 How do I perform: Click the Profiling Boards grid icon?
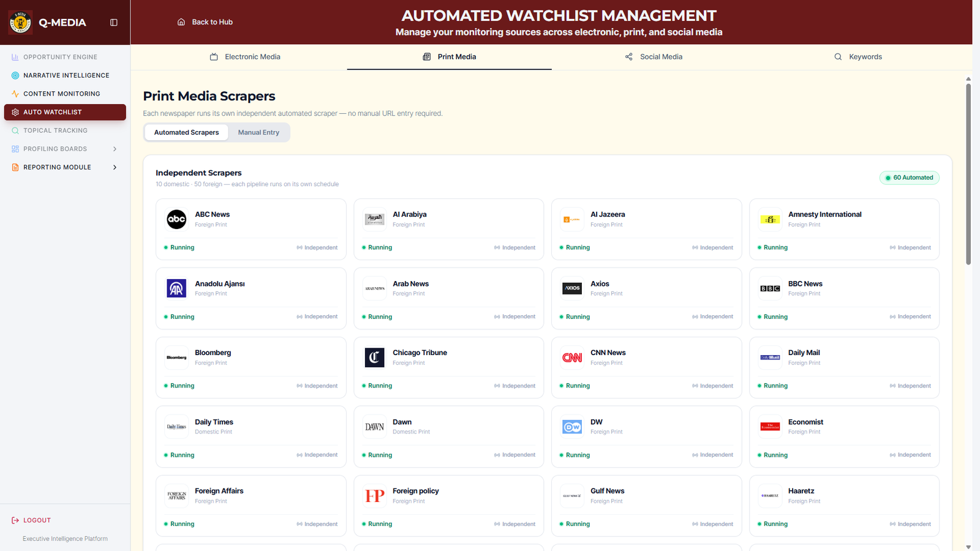pos(15,149)
